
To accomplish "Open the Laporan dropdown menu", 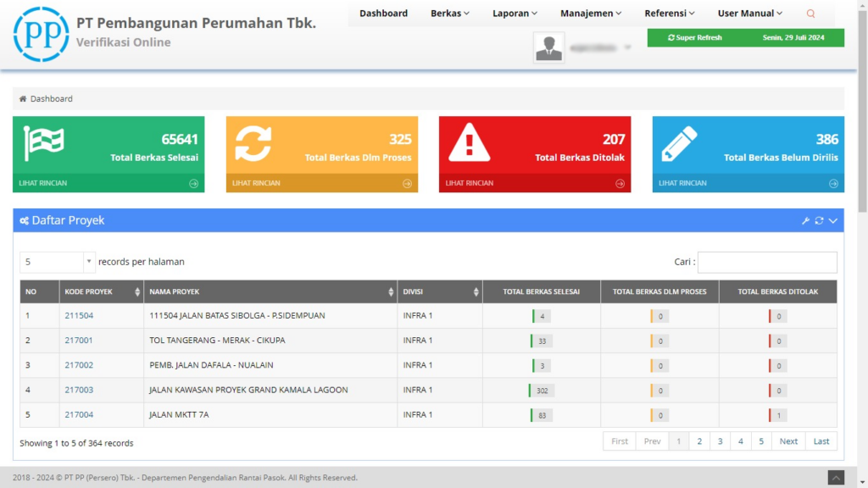I will [x=516, y=14].
